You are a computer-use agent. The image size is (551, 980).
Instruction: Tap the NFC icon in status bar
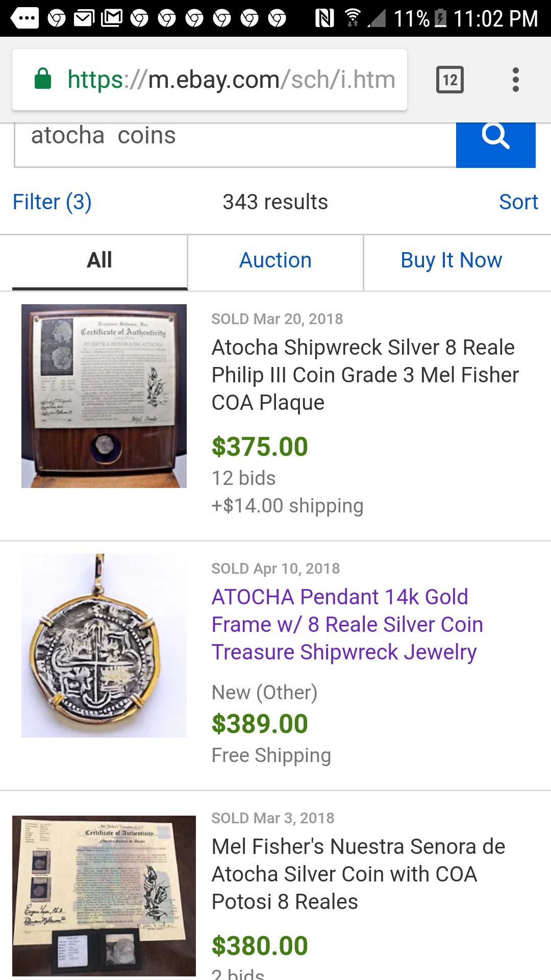(324, 18)
